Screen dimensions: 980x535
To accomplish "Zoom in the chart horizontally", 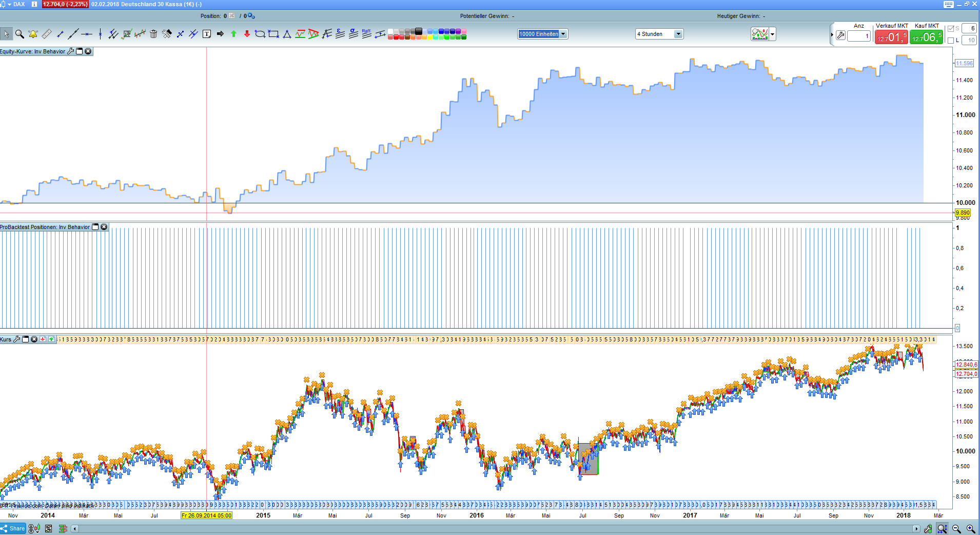I will (971, 529).
